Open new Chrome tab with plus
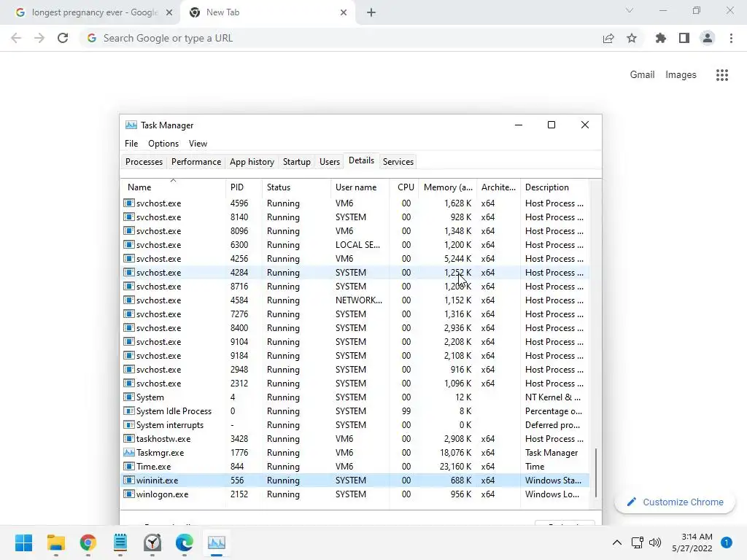Image resolution: width=747 pixels, height=560 pixels. pos(371,12)
